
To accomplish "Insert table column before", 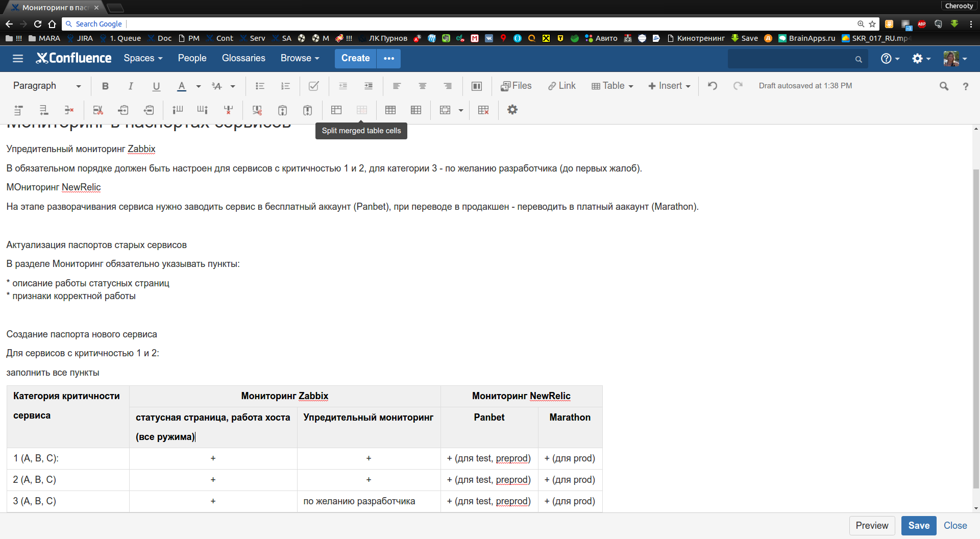I will coord(178,110).
